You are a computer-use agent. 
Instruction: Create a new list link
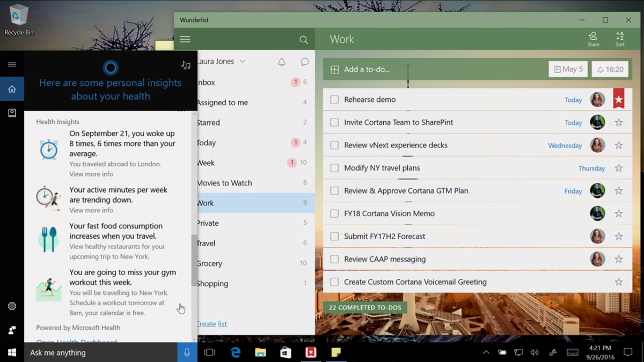[212, 324]
